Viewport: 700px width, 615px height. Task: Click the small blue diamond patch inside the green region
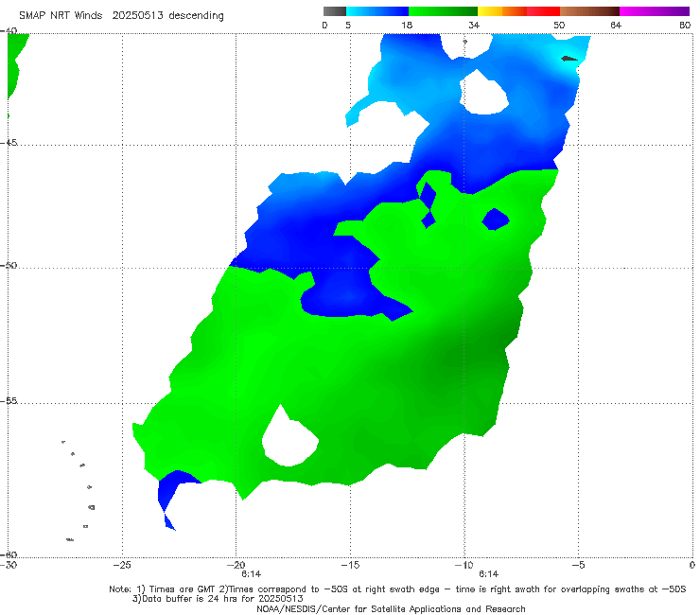pos(496,220)
